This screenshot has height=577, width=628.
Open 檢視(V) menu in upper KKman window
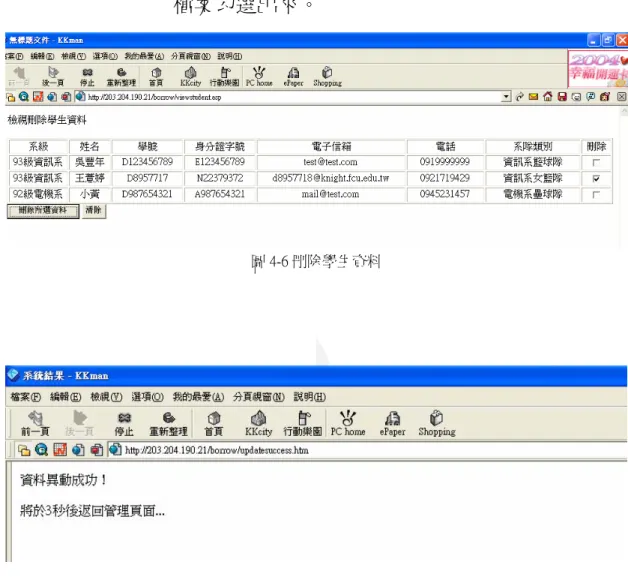click(x=73, y=56)
